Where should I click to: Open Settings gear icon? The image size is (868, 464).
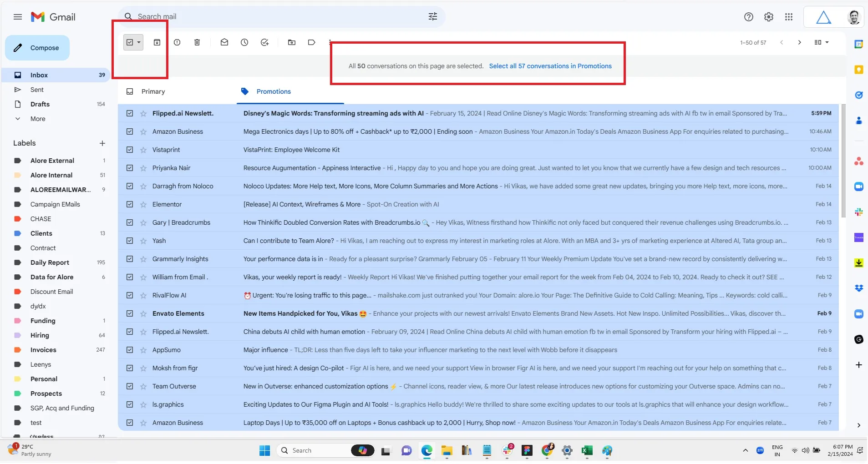click(769, 17)
